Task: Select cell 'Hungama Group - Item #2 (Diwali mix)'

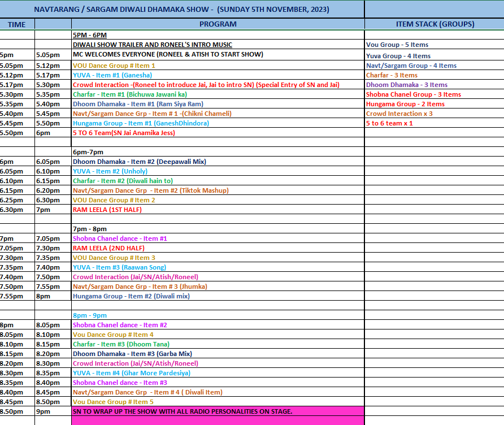Action: point(218,296)
